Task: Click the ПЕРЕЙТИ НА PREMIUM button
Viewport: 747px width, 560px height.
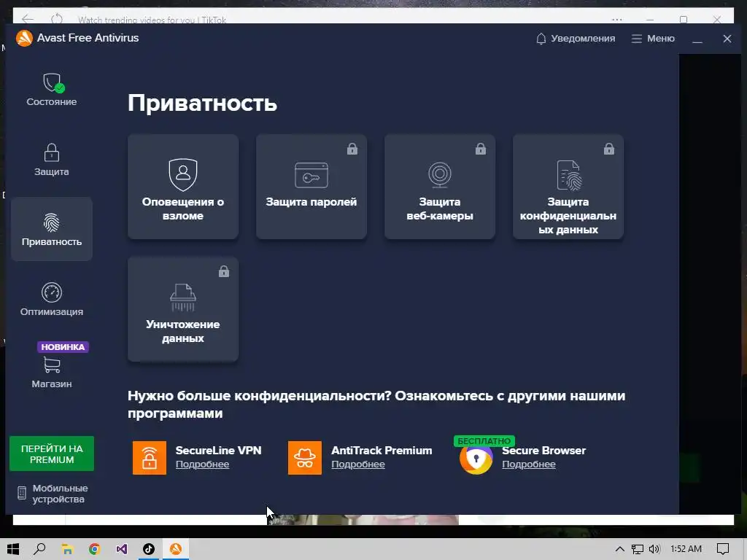Action: [x=52, y=454]
